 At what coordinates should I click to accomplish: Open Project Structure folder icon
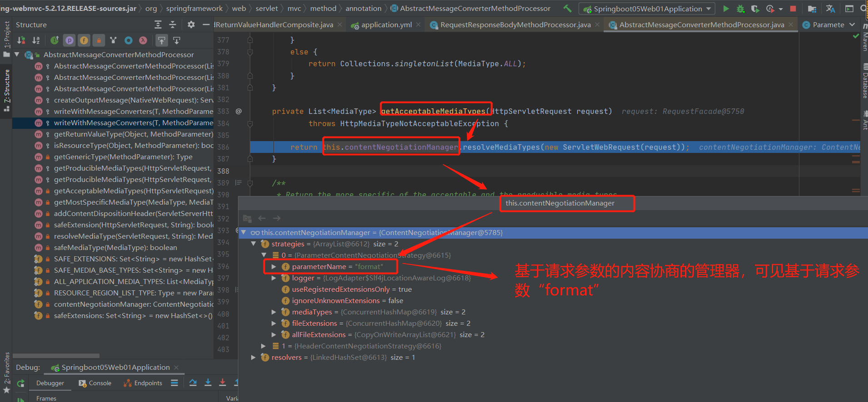(812, 9)
